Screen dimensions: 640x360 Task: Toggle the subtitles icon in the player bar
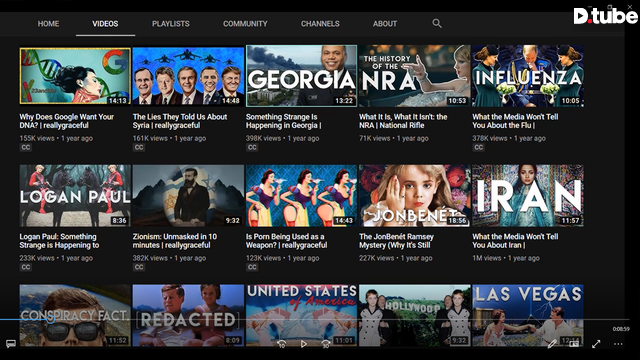point(11,344)
